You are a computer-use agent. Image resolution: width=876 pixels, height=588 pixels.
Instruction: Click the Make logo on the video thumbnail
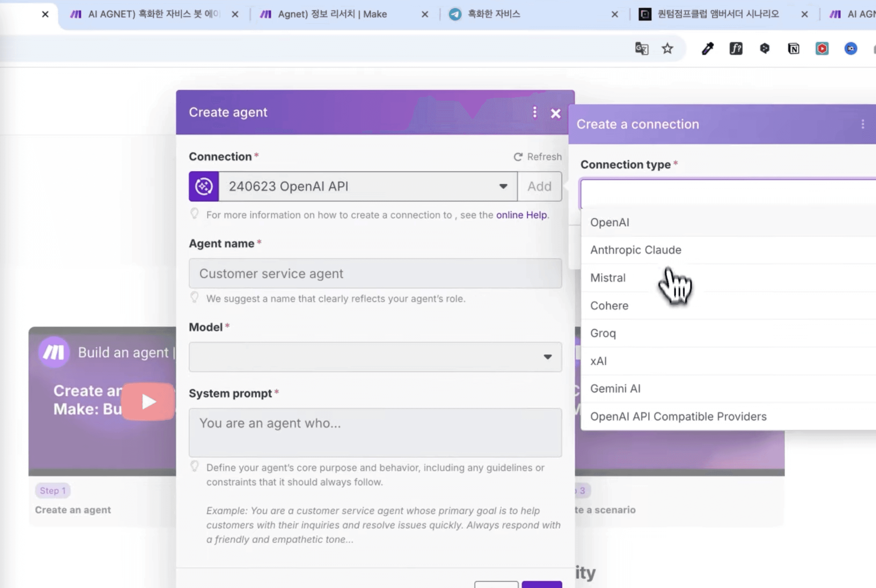(x=54, y=353)
